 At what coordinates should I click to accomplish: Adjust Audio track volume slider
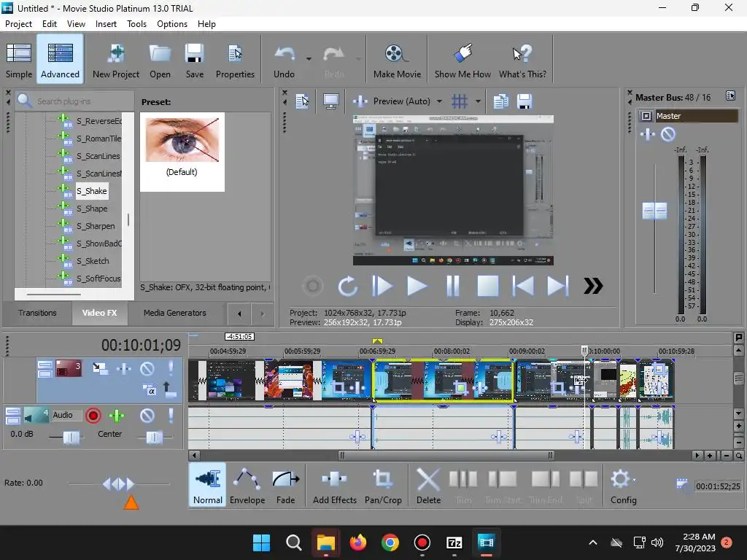point(71,437)
